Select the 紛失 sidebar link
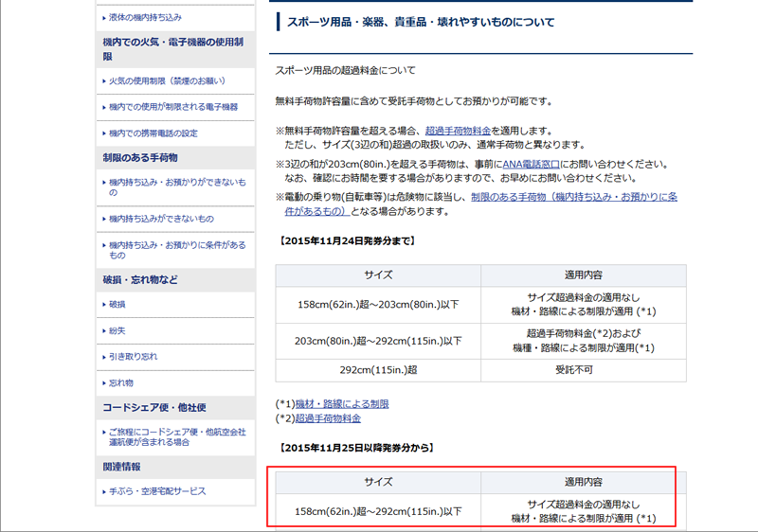The height and width of the screenshot is (532, 758). (x=117, y=330)
